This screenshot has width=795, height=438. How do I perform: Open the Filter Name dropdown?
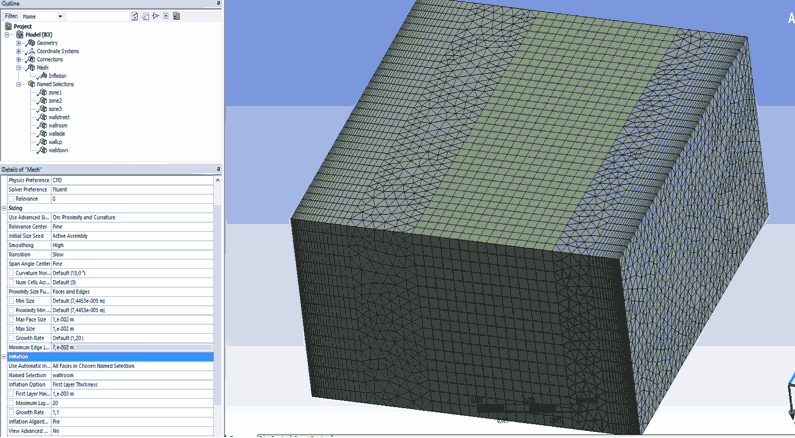[60, 16]
